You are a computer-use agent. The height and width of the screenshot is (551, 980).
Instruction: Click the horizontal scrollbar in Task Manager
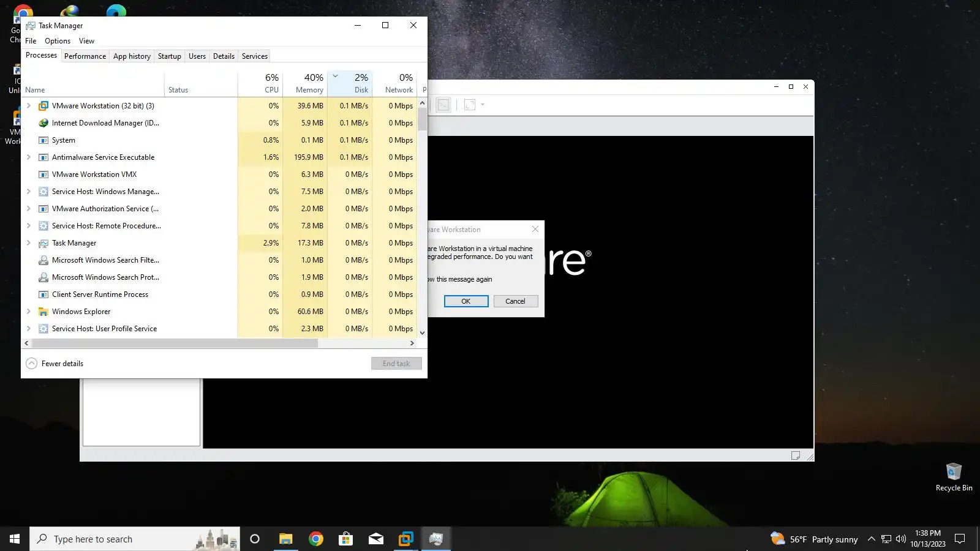(175, 343)
